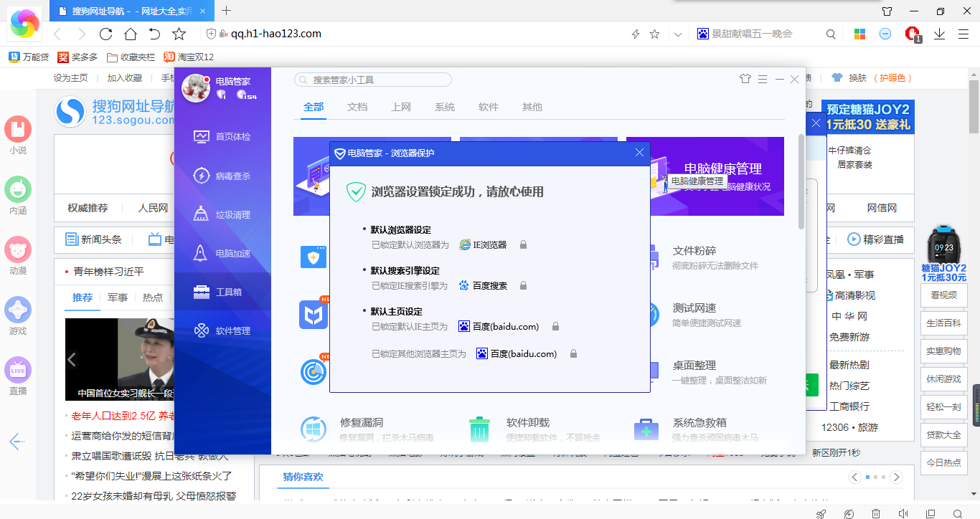Open 万能贷 bookmark
Viewport: 980px width, 519px height.
tap(29, 57)
